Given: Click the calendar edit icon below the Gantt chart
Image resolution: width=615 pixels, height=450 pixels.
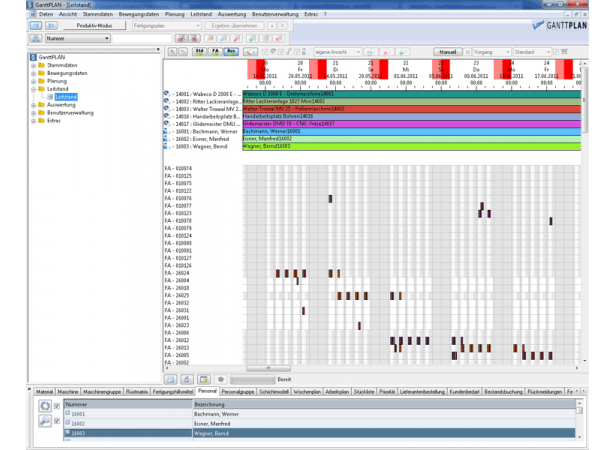Looking at the screenshot, I should coord(204,379).
